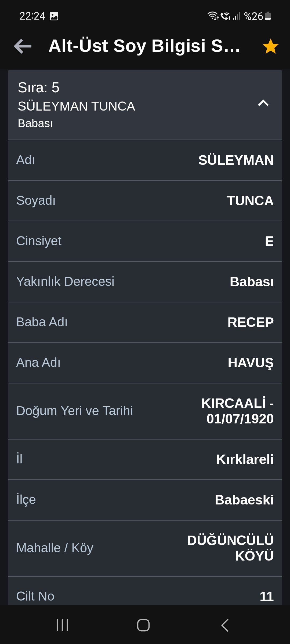Image resolution: width=290 pixels, height=644 pixels.
Task: Select the Soyadı row showing TUNCA
Action: coord(145,201)
